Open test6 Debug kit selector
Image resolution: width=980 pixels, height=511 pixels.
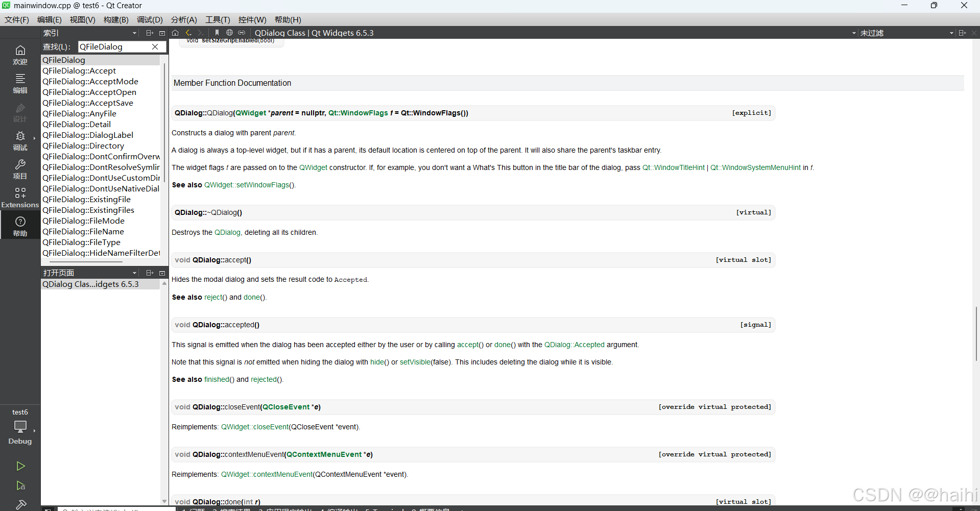[20, 427]
